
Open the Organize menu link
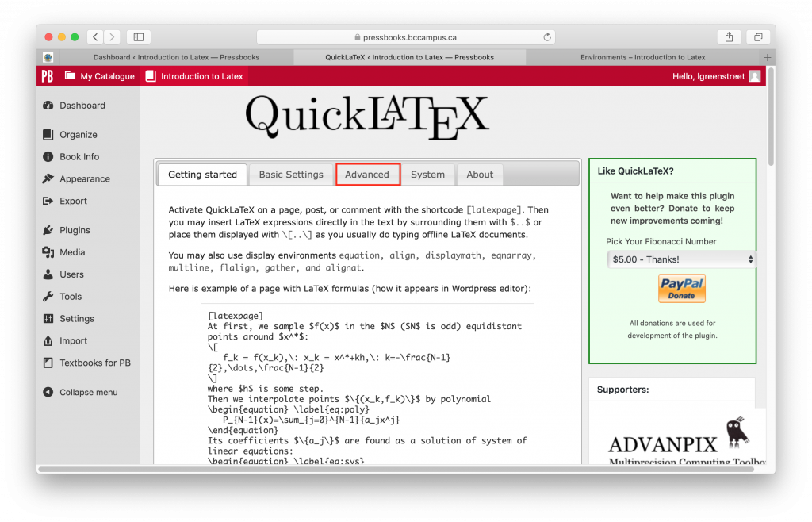(x=79, y=135)
